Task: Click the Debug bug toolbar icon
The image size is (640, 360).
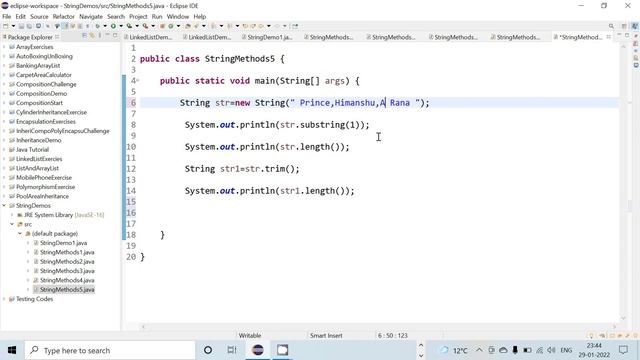Action: [98, 26]
